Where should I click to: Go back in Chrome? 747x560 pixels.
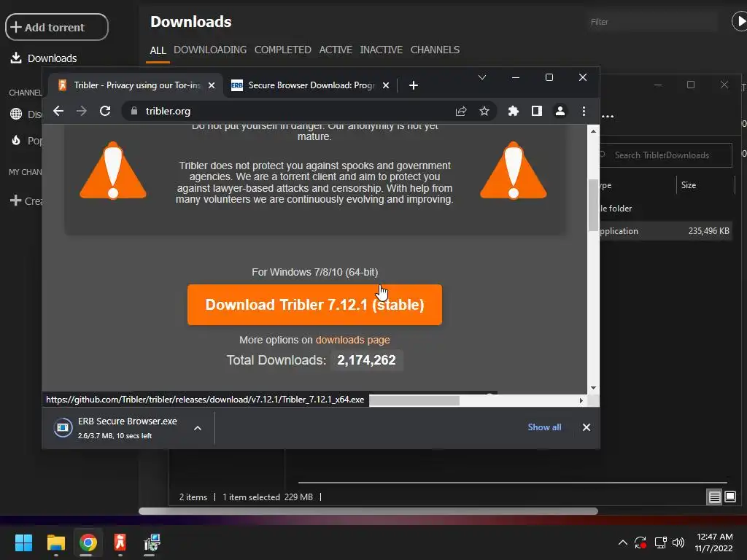click(58, 111)
